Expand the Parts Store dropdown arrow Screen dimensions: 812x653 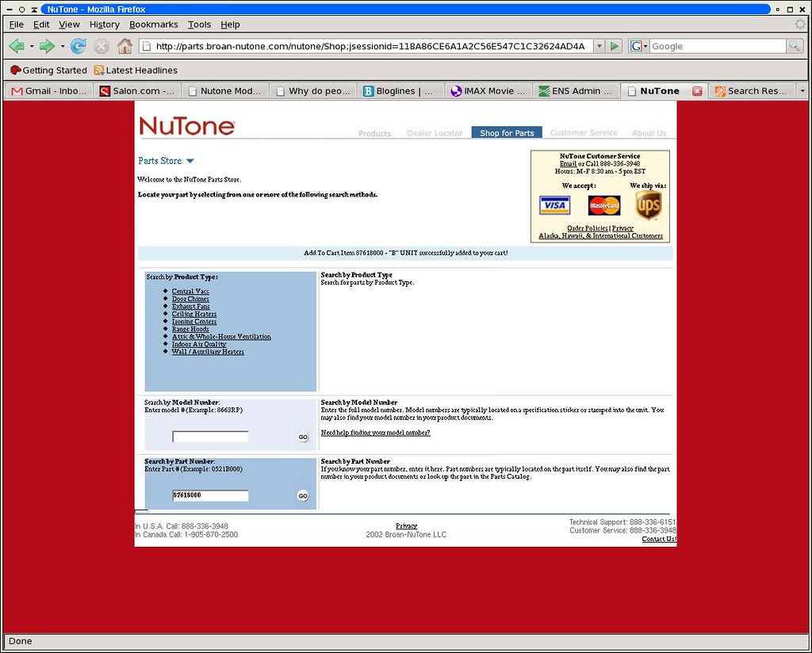190,161
